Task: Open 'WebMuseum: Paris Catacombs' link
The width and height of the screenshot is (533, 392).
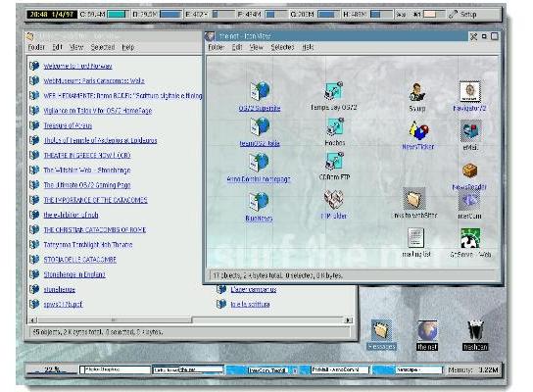Action: [94, 81]
